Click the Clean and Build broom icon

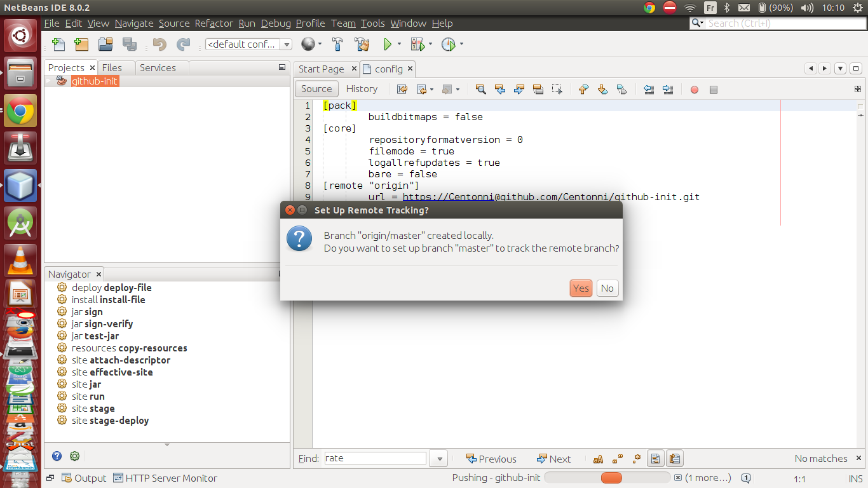(x=362, y=44)
